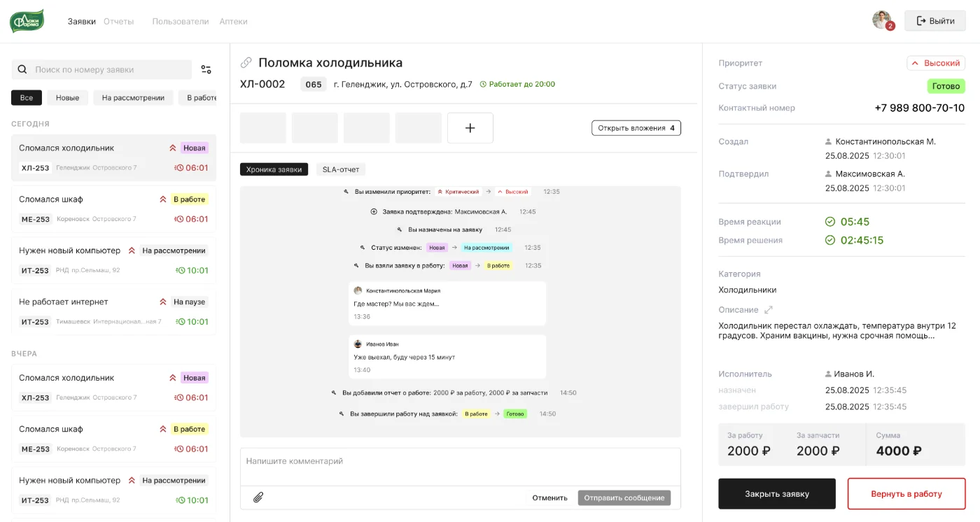
Task: Select the 'Все' filter chip
Action: [x=27, y=98]
